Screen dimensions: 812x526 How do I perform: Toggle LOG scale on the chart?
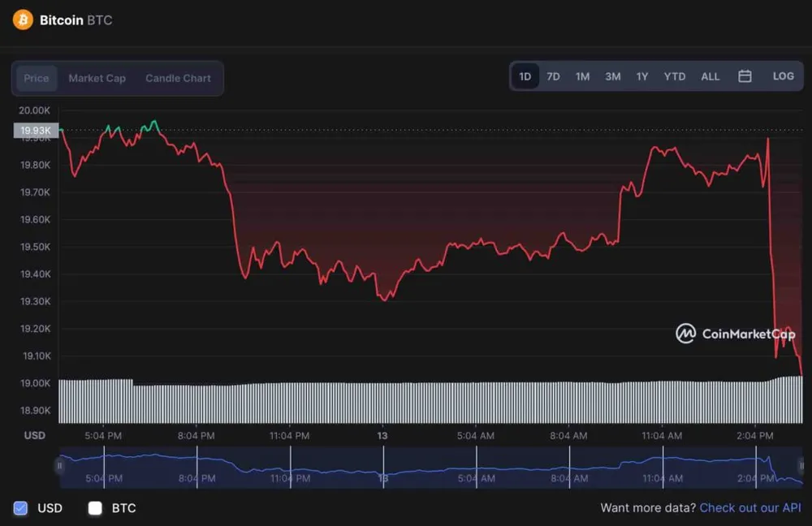coord(783,76)
